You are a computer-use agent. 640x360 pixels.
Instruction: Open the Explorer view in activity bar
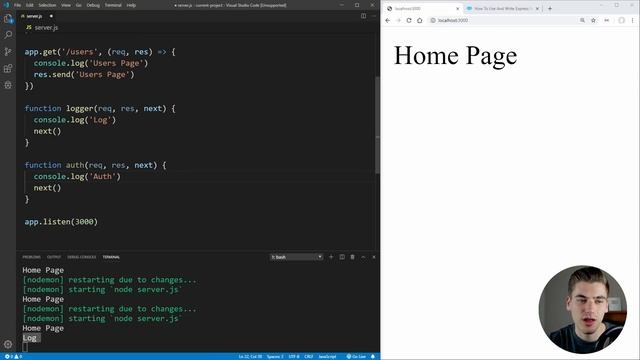(x=8, y=19)
